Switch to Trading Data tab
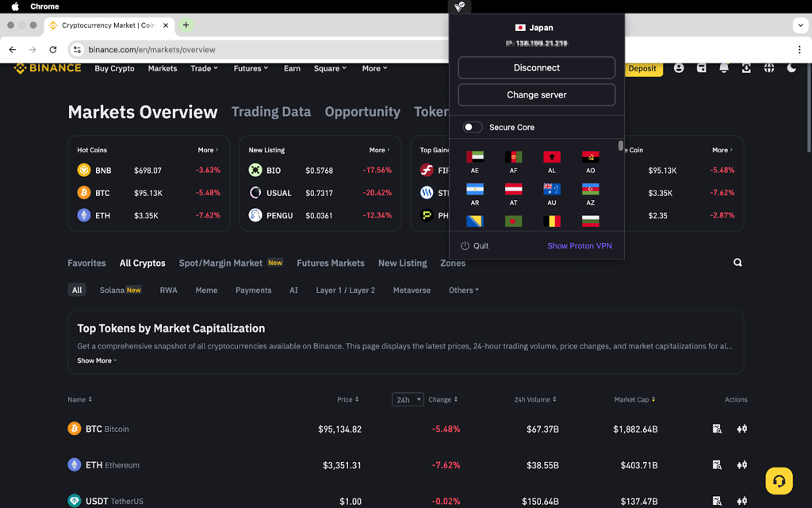 (271, 112)
